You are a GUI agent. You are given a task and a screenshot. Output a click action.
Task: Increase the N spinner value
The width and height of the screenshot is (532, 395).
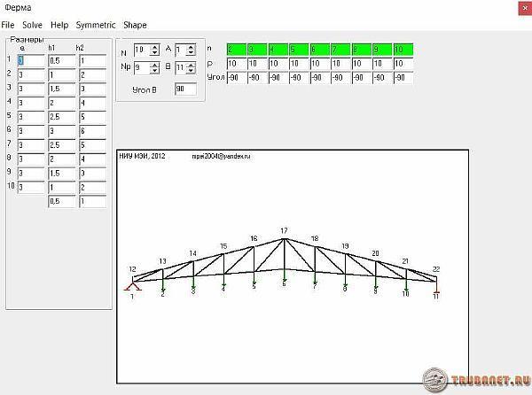tap(154, 47)
